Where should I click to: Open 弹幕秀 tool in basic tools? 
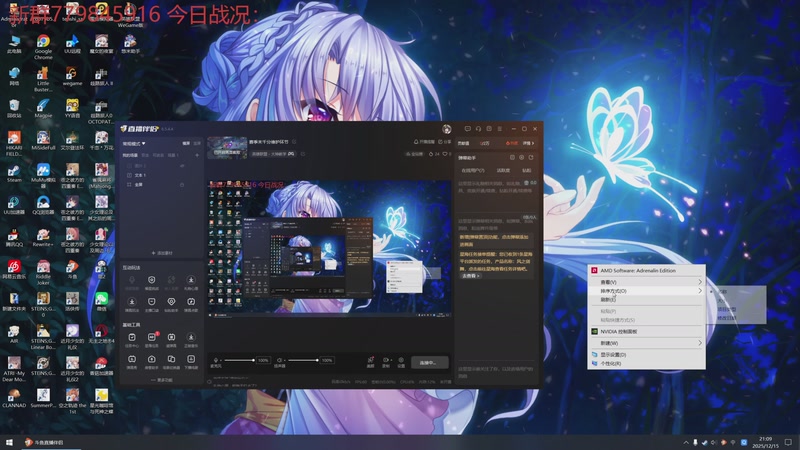(132, 362)
